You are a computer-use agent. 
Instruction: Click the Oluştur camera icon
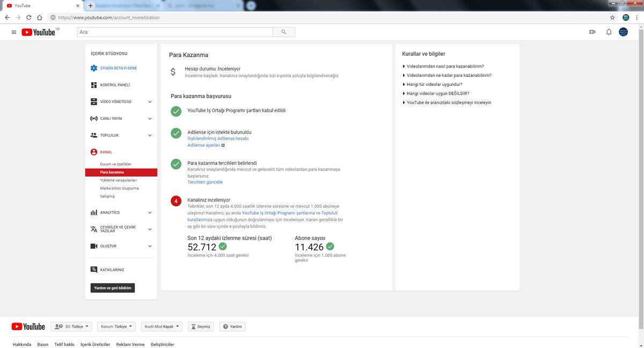coord(94,246)
